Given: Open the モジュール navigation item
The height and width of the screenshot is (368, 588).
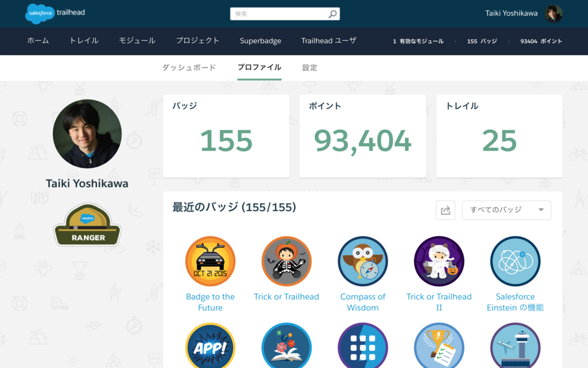Looking at the screenshot, I should coord(137,41).
